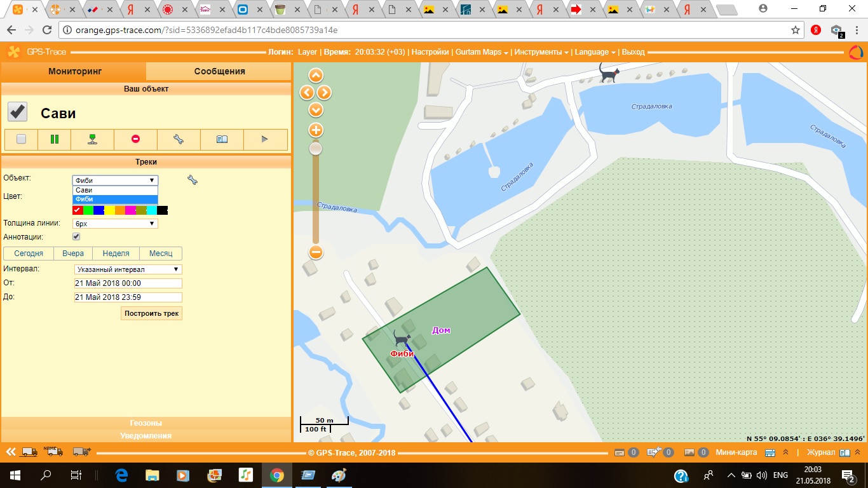Toggle the large checkbox next to Сави

pos(17,112)
